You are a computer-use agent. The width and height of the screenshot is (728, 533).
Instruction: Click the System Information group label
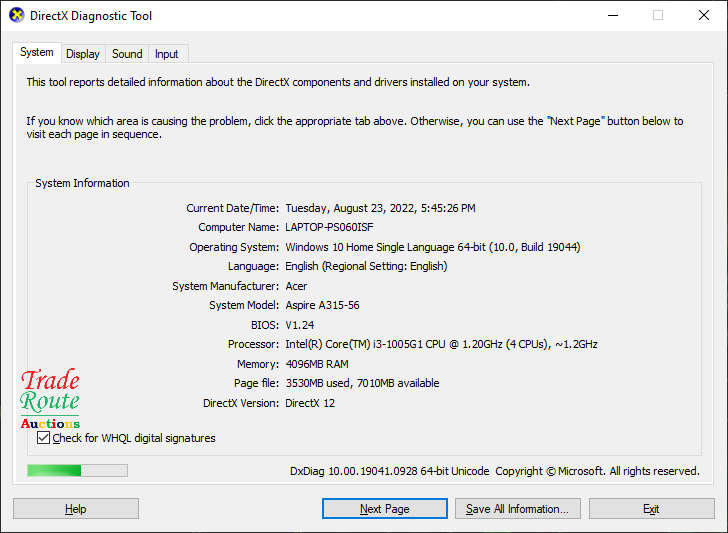click(x=82, y=183)
